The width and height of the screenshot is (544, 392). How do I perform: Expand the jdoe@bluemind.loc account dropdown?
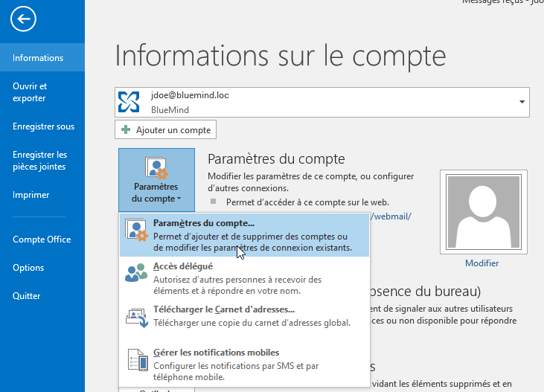pyautogui.click(x=522, y=102)
